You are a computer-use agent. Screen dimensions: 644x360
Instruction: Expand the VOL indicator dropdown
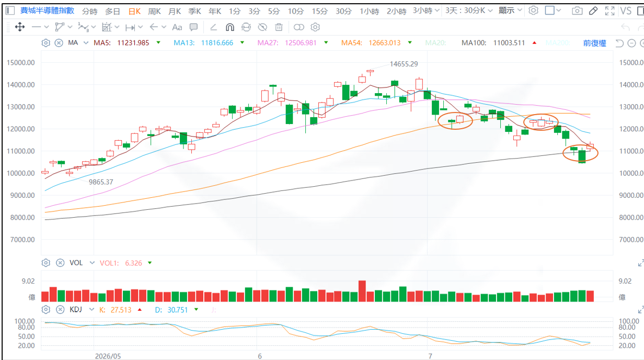click(x=93, y=263)
